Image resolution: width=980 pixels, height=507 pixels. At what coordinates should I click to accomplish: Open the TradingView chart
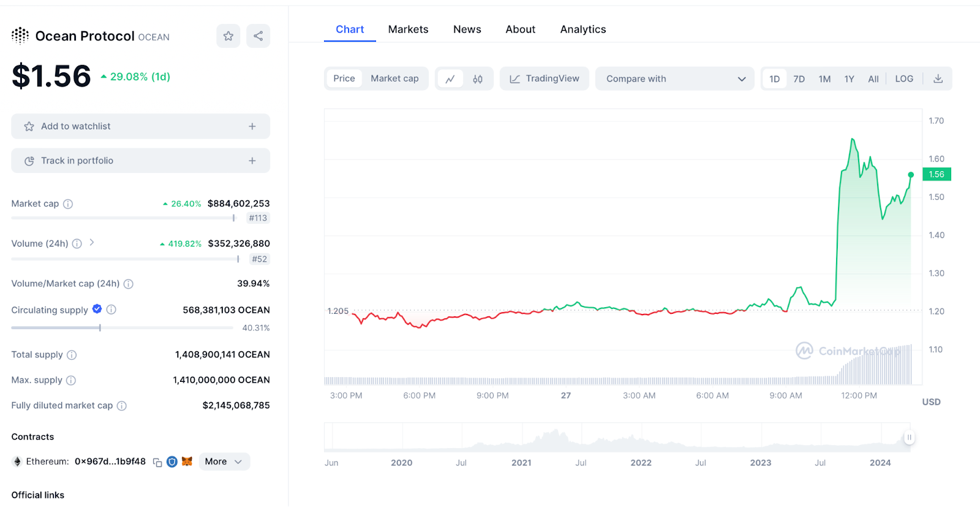click(545, 78)
